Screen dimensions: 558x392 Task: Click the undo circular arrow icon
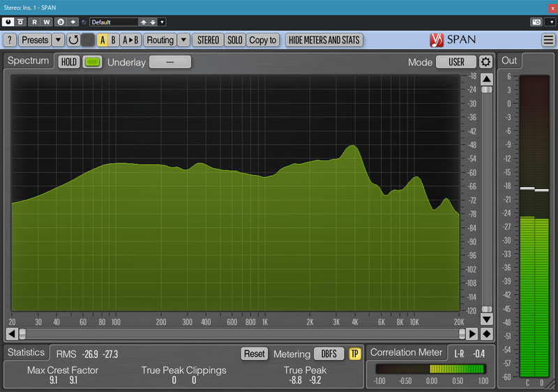click(x=73, y=40)
